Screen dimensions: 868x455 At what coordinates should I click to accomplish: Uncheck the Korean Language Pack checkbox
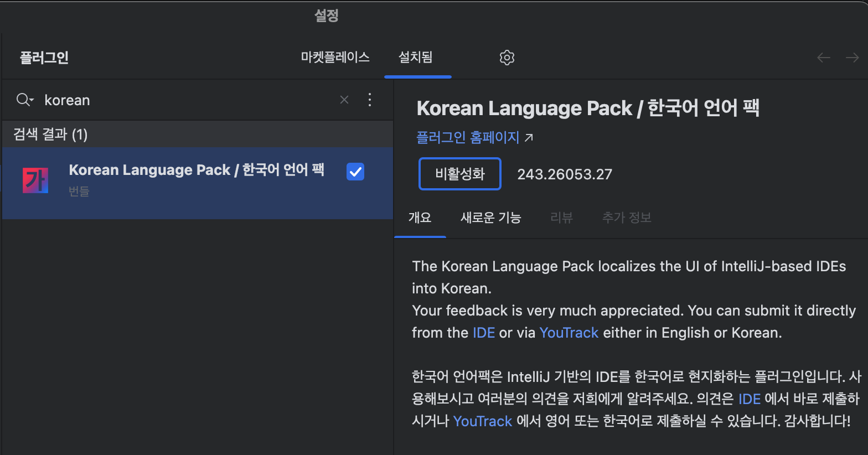pos(355,172)
